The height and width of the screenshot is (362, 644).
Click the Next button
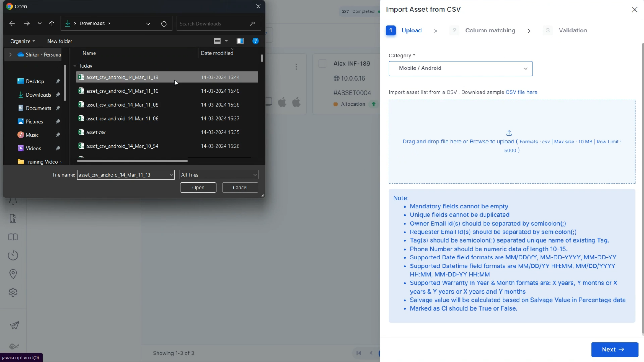pos(614,349)
